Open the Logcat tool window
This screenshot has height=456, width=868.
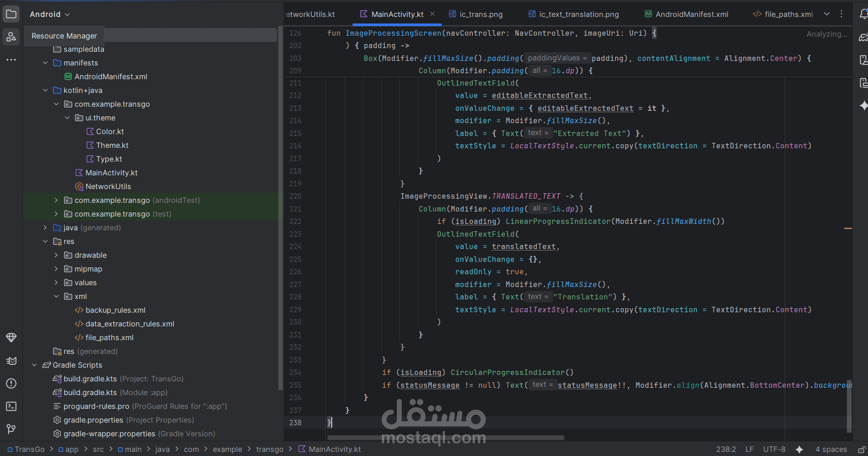pos(11,361)
